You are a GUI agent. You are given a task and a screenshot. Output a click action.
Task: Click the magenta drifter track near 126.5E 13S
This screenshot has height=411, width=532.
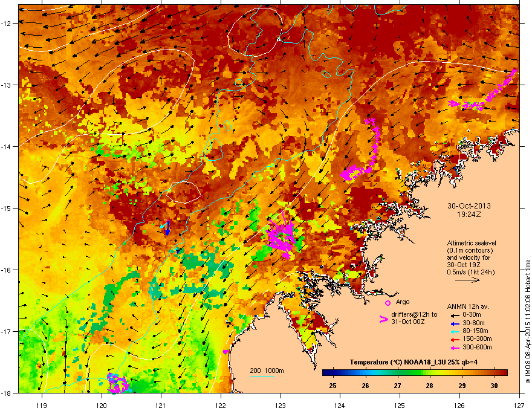tap(484, 91)
